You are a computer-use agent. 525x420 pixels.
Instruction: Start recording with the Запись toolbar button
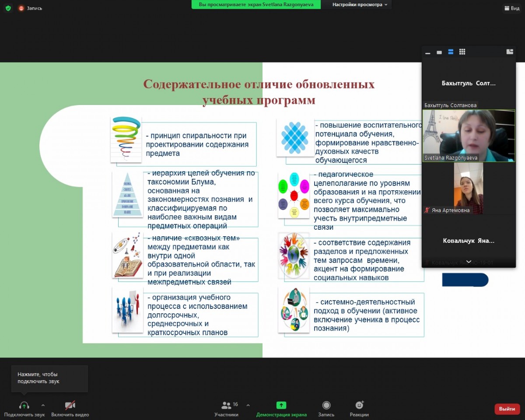[x=326, y=406]
